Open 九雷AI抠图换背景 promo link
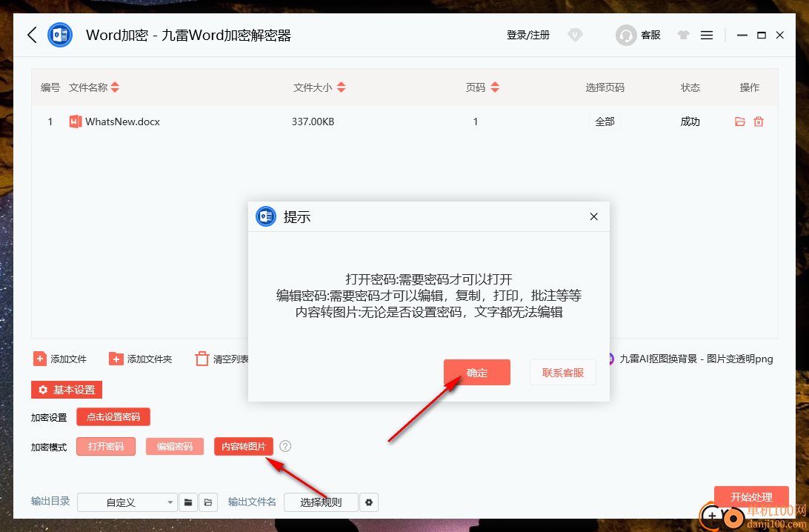 [x=696, y=359]
